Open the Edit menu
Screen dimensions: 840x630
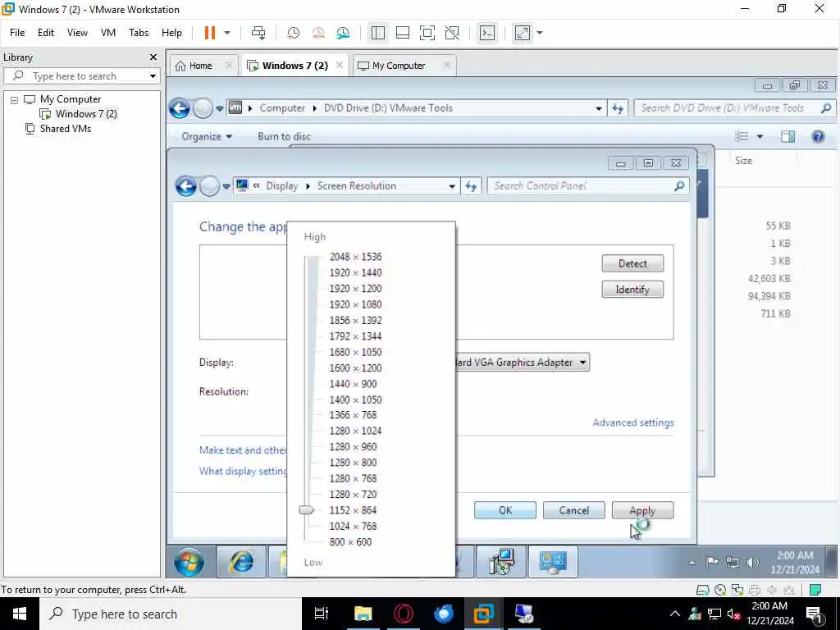(x=46, y=33)
